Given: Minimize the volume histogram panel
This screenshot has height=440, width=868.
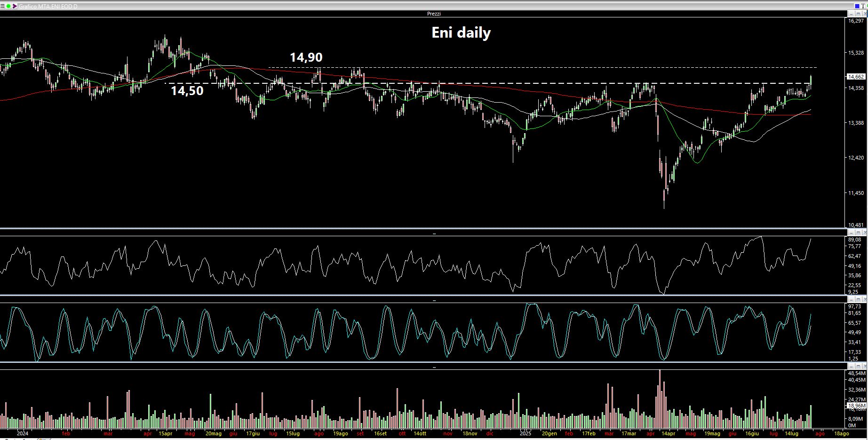Looking at the screenshot, I should [x=851, y=366].
